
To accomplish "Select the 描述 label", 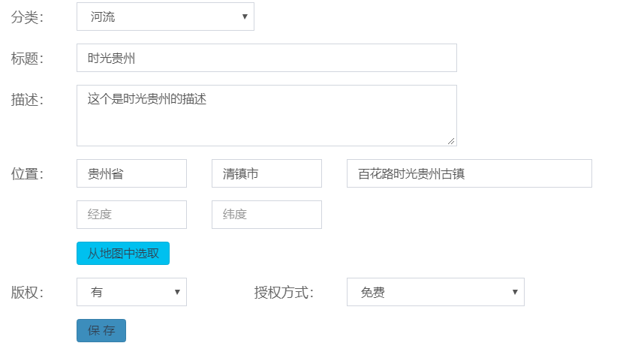I will (x=28, y=100).
